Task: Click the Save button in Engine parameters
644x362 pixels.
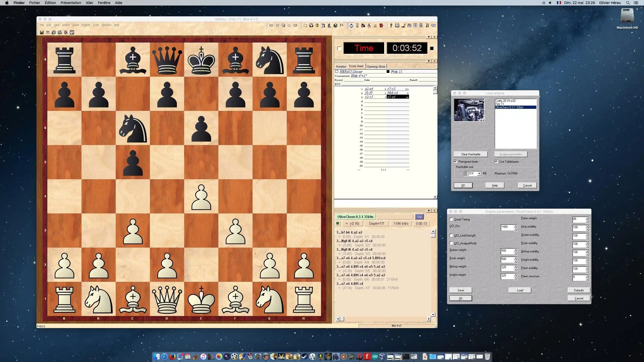Action: pos(460,290)
